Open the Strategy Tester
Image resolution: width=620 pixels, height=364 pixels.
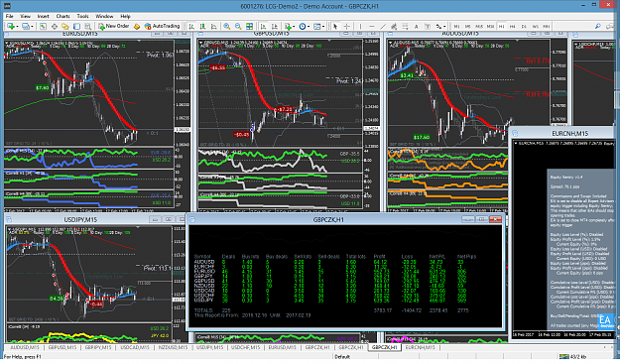click(x=87, y=27)
